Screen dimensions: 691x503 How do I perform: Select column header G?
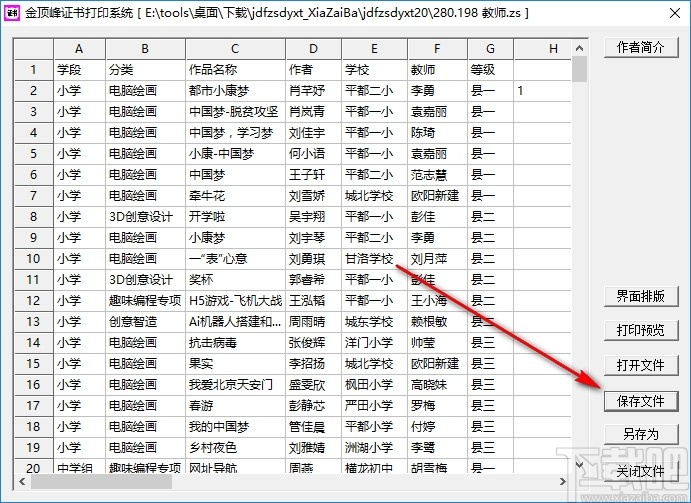click(490, 49)
